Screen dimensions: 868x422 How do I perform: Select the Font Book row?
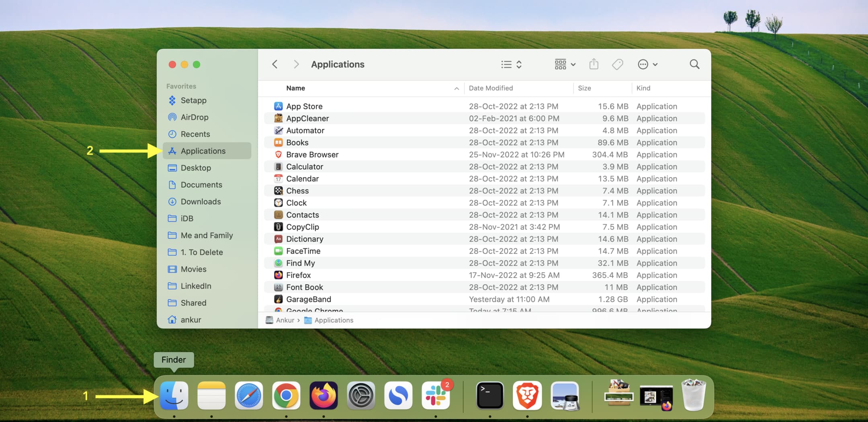(x=484, y=287)
